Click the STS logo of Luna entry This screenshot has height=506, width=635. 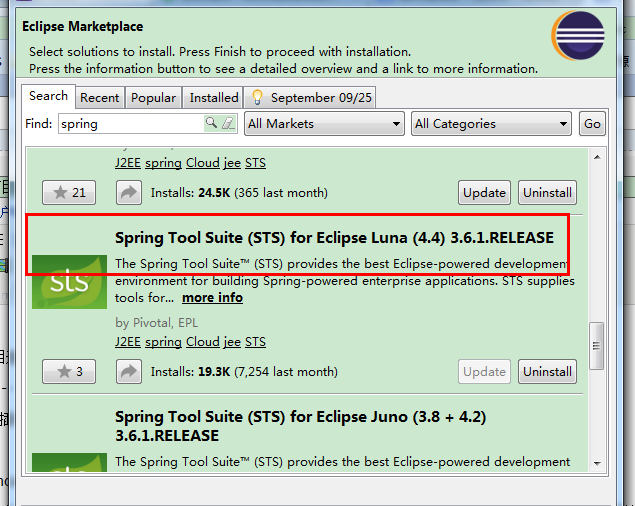click(x=69, y=282)
